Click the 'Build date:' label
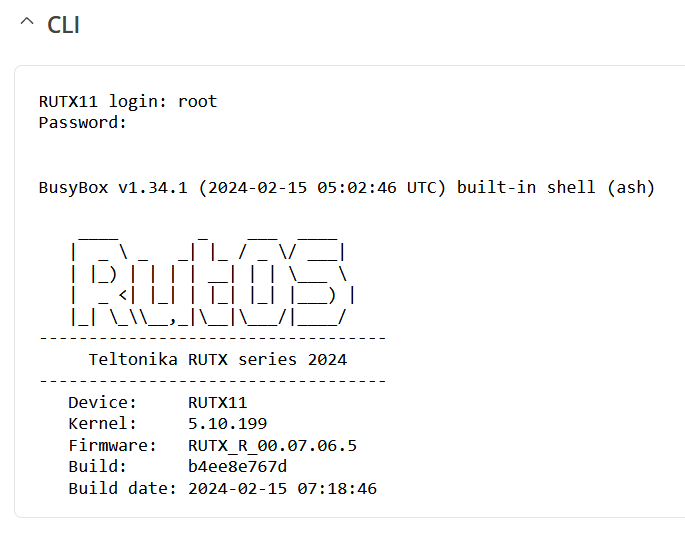The image size is (685, 534). point(122,488)
